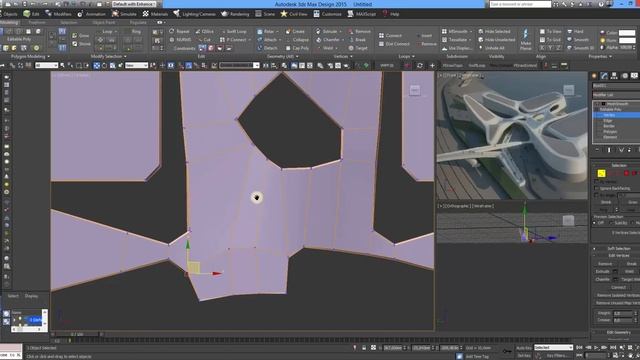This screenshot has width=640, height=360.
Task: Align selection To Grid
Action: click(x=550, y=40)
